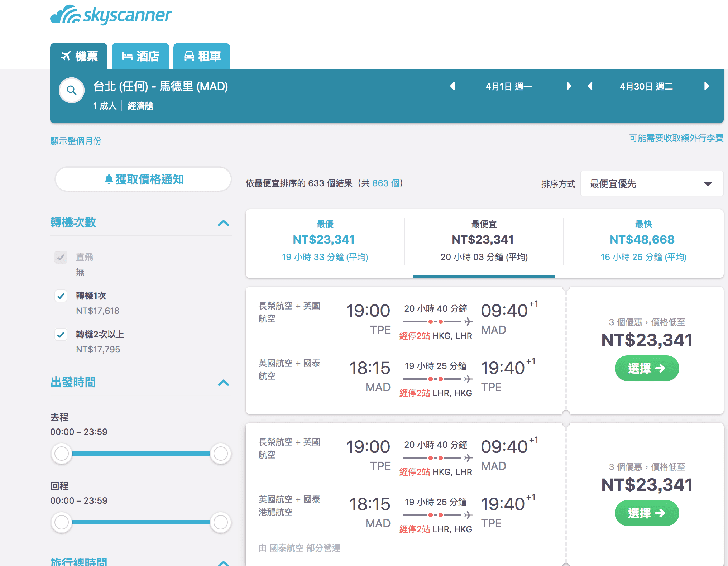This screenshot has height=566, width=728.
Task: Open the search magnifier icon
Action: [x=72, y=90]
